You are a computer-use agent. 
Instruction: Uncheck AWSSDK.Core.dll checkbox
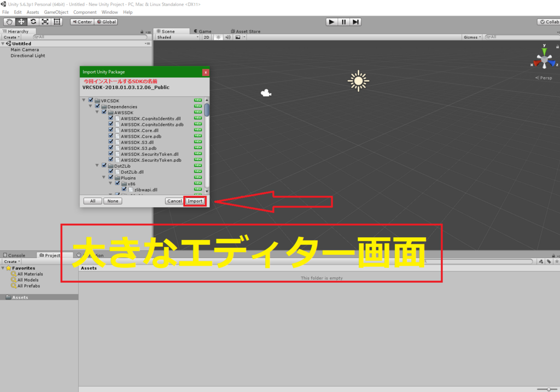[110, 130]
